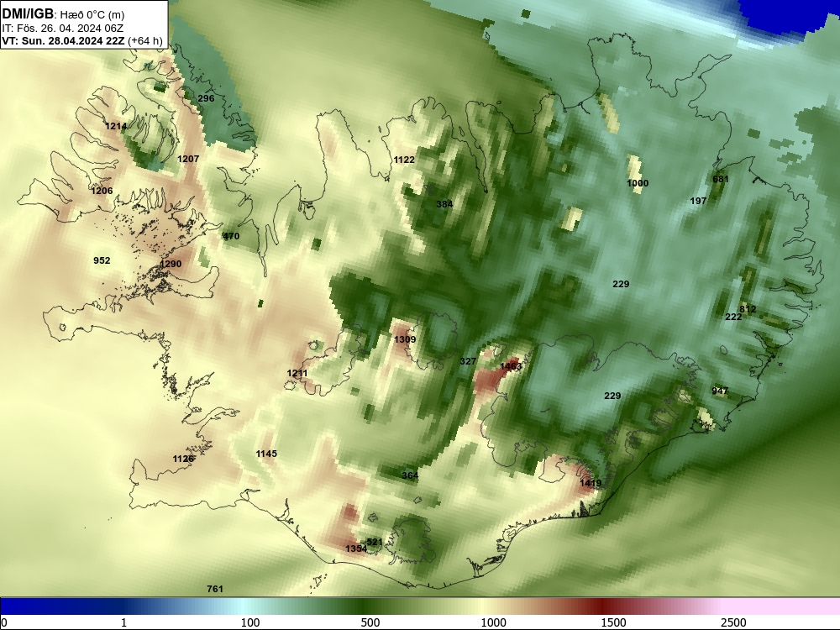Click the 1419 value label
The height and width of the screenshot is (630, 840).
[x=591, y=483]
